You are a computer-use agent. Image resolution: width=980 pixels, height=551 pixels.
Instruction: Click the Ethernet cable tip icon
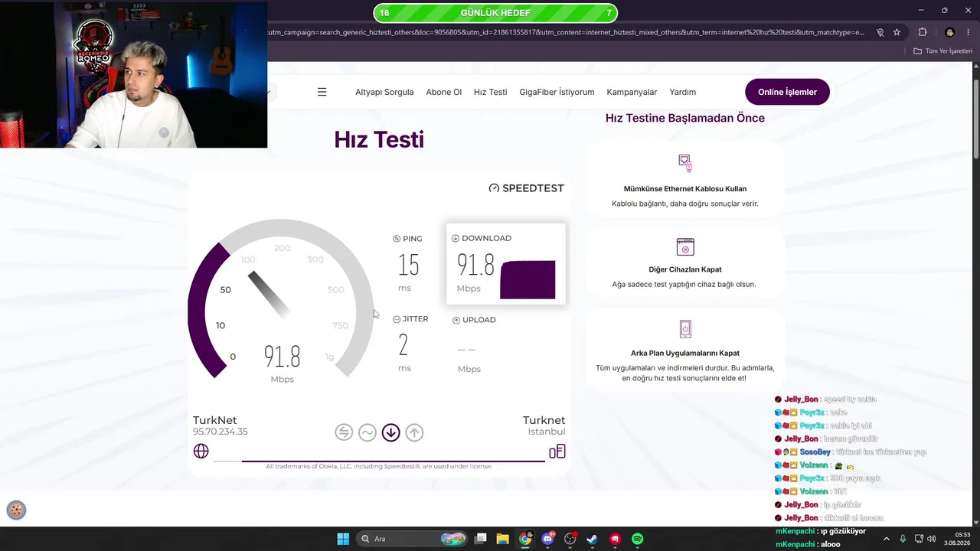point(685,163)
